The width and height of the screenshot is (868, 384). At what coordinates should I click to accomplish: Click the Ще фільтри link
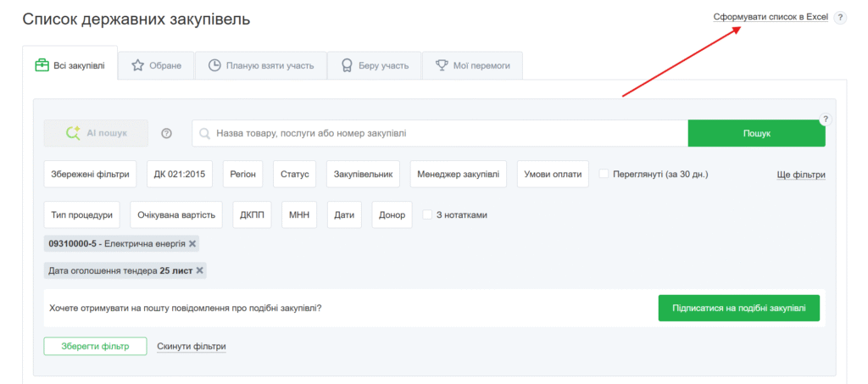(800, 175)
